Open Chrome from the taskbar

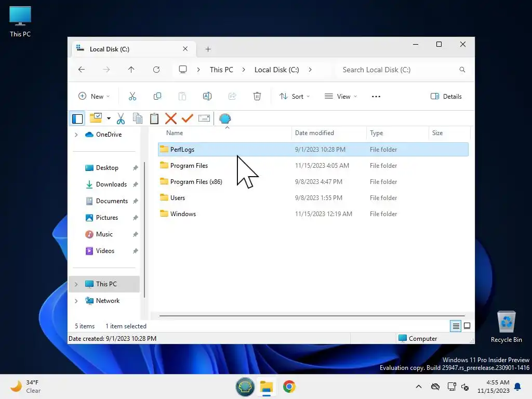[x=289, y=387]
